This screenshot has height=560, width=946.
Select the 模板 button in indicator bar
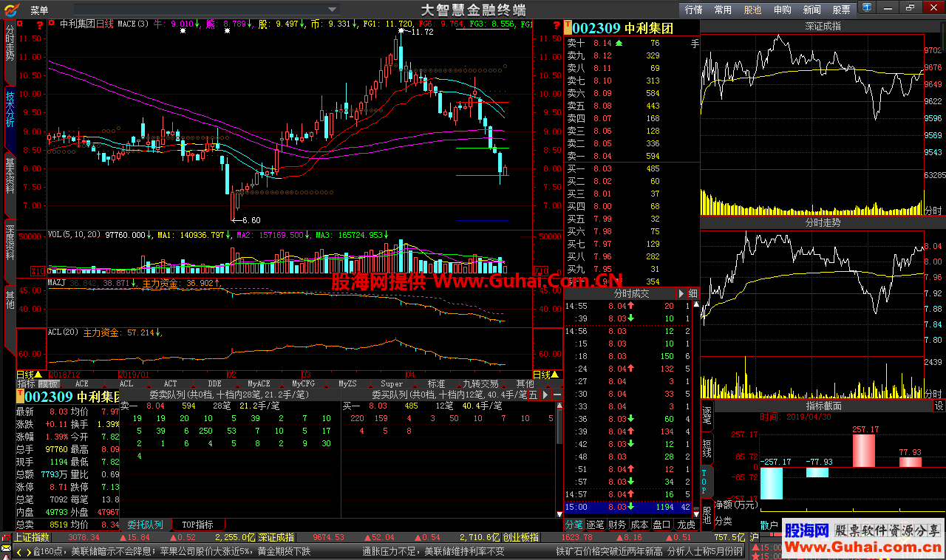[x=48, y=384]
